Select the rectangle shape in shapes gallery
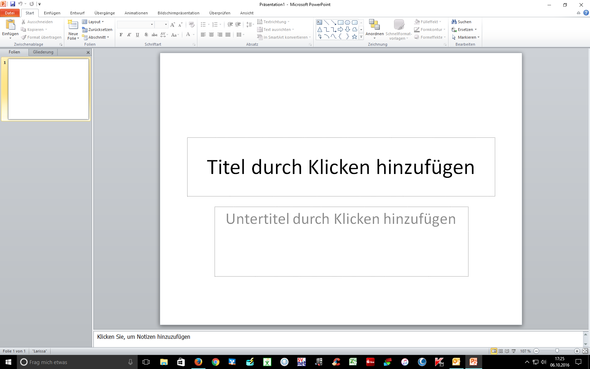Image resolution: width=590 pixels, height=369 pixels. point(341,22)
